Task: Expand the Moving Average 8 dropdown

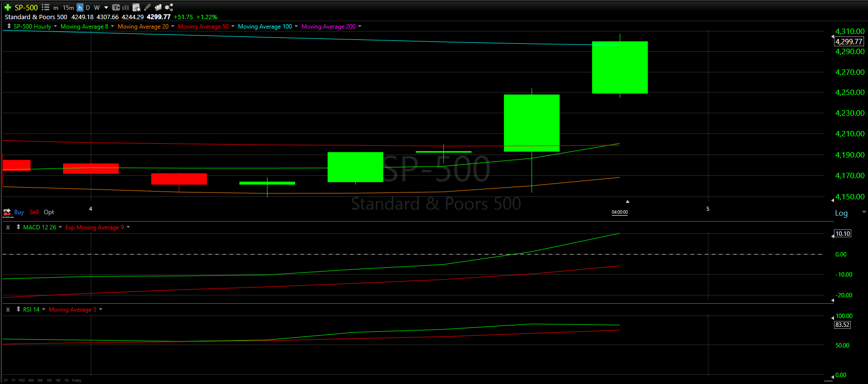Action: 113,27
